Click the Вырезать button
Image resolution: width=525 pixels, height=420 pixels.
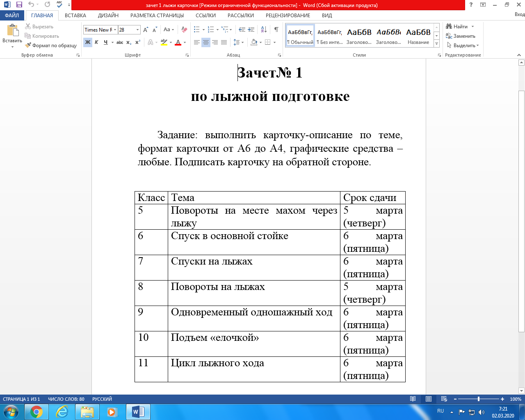[x=39, y=27]
